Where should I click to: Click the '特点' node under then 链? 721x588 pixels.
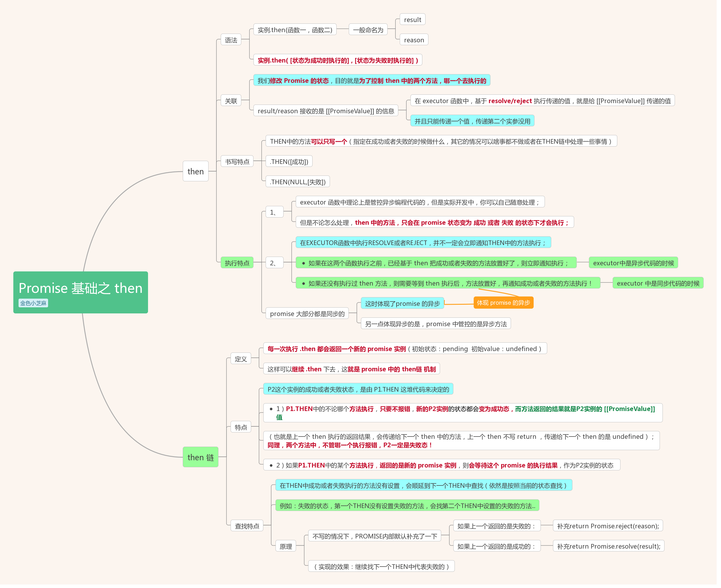pos(241,427)
